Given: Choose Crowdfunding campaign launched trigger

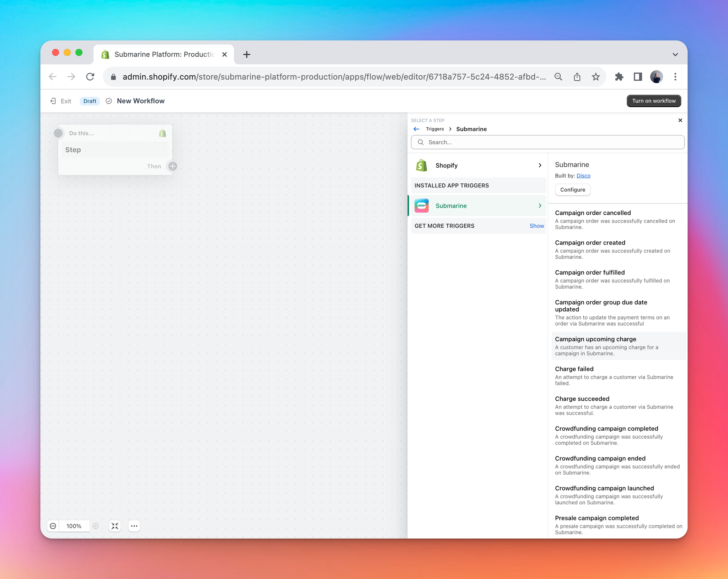Looking at the screenshot, I should pyautogui.click(x=619, y=495).
